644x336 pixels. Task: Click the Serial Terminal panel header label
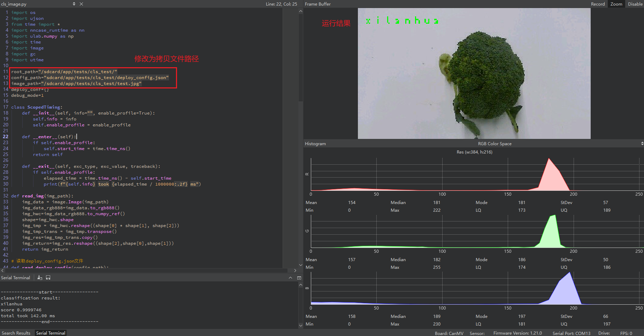(x=16, y=278)
